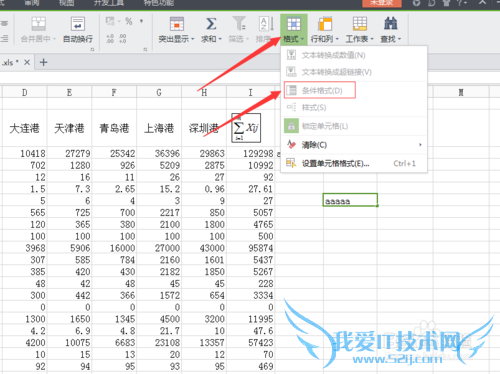Viewport: 500px width, 374px height.
Task: Click the Sort (排序) A-Z icon
Action: (266, 24)
